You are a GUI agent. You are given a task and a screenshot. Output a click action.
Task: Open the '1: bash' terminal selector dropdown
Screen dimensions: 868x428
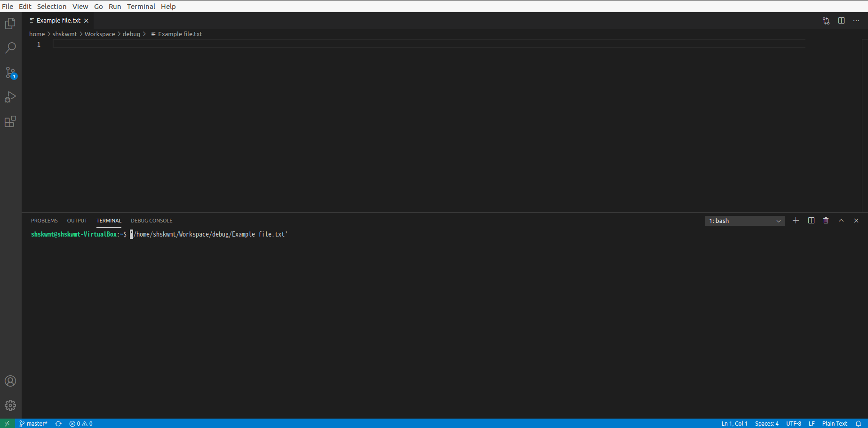coord(744,221)
